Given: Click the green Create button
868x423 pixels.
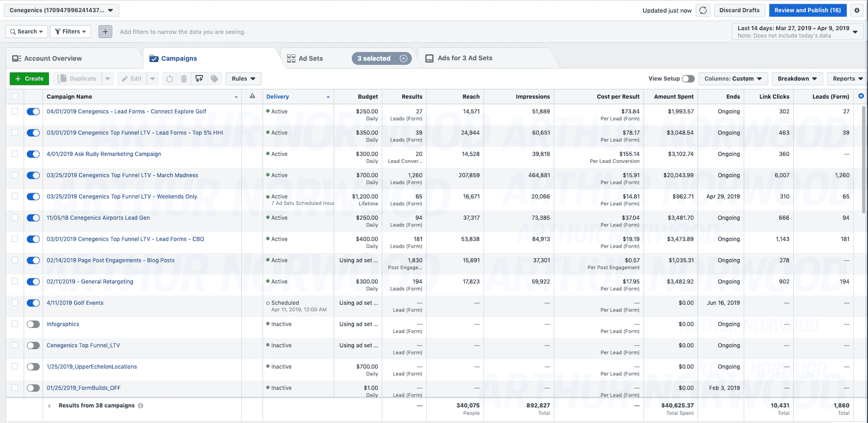Looking at the screenshot, I should coord(29,79).
